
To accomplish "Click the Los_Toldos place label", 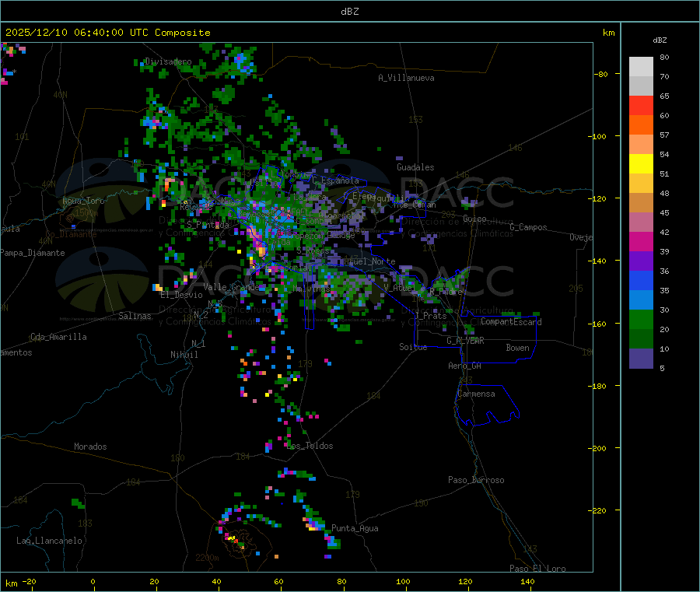I will pyautogui.click(x=310, y=446).
